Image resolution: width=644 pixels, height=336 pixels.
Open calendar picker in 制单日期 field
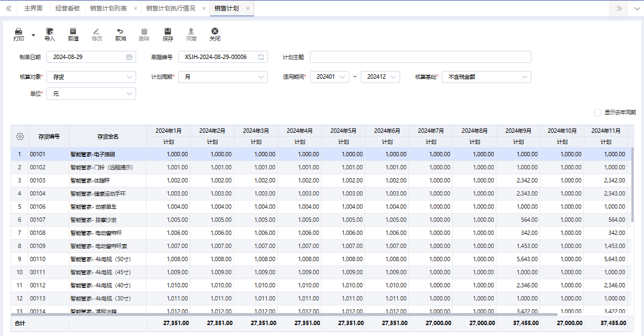point(129,57)
